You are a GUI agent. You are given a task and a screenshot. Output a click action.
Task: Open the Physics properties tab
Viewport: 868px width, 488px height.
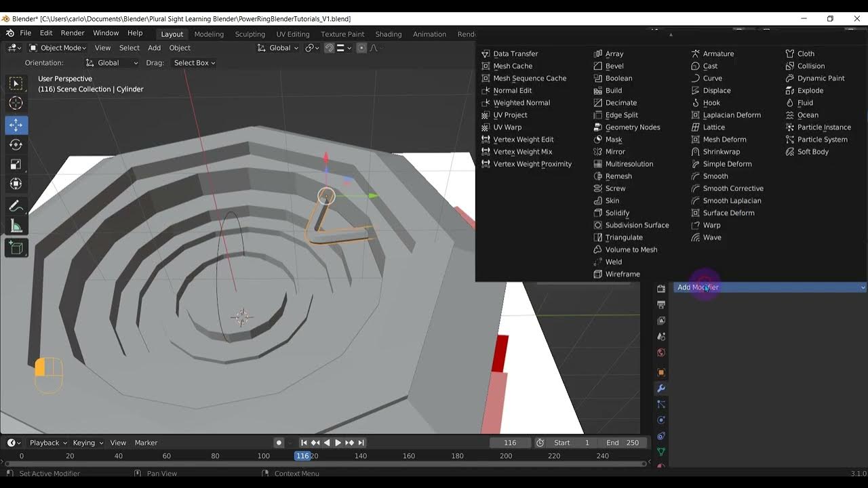click(x=661, y=420)
